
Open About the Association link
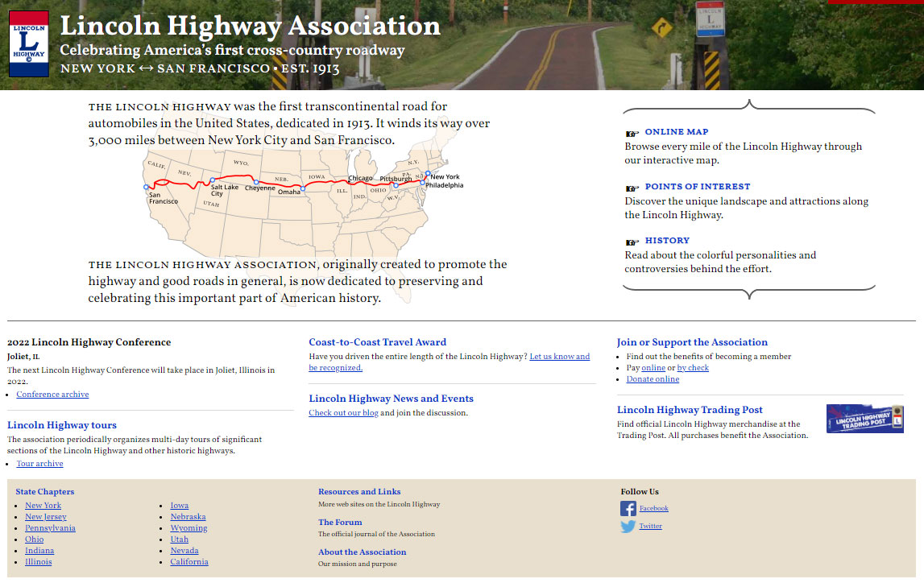(363, 552)
